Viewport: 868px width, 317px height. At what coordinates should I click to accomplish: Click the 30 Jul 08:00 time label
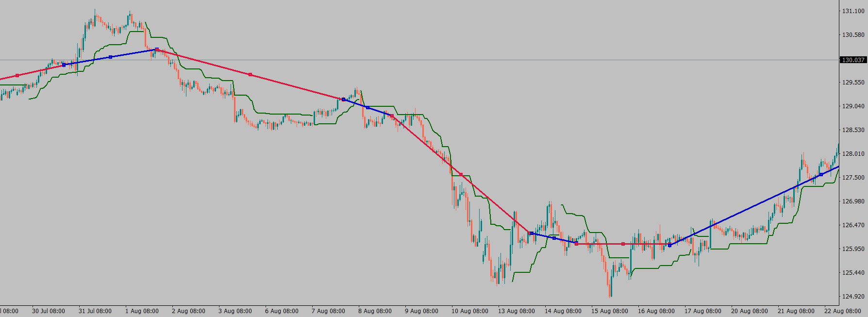click(x=49, y=311)
